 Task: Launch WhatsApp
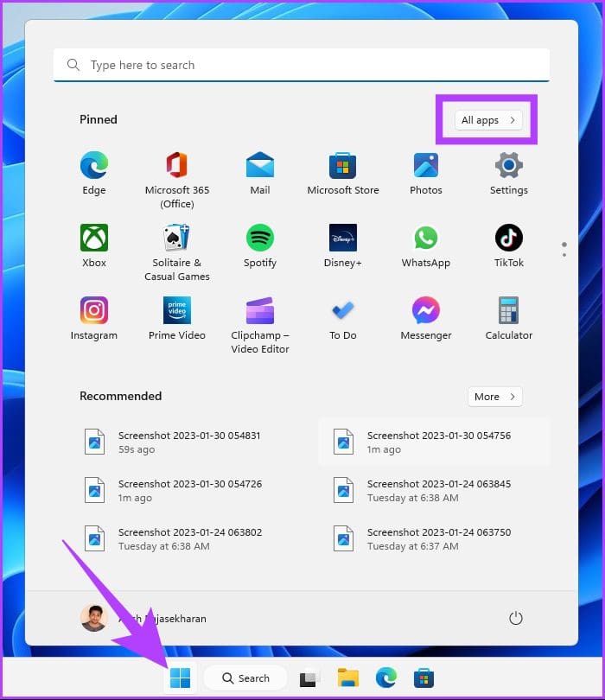pyautogui.click(x=426, y=245)
